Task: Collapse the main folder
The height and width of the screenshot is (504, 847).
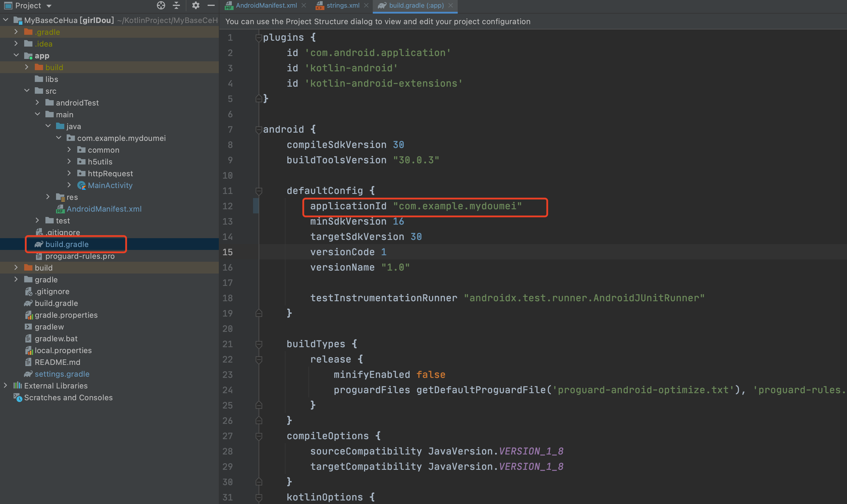Action: tap(37, 114)
